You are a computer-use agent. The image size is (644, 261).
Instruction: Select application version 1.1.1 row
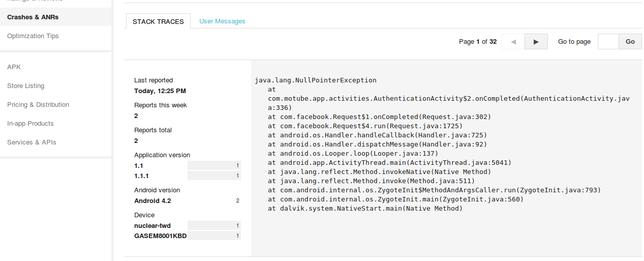(x=187, y=176)
